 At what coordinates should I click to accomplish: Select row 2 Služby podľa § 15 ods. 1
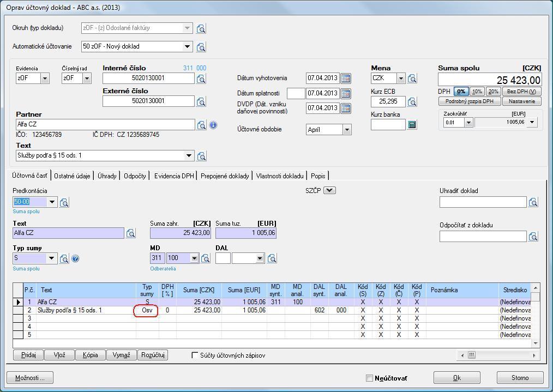(x=272, y=310)
